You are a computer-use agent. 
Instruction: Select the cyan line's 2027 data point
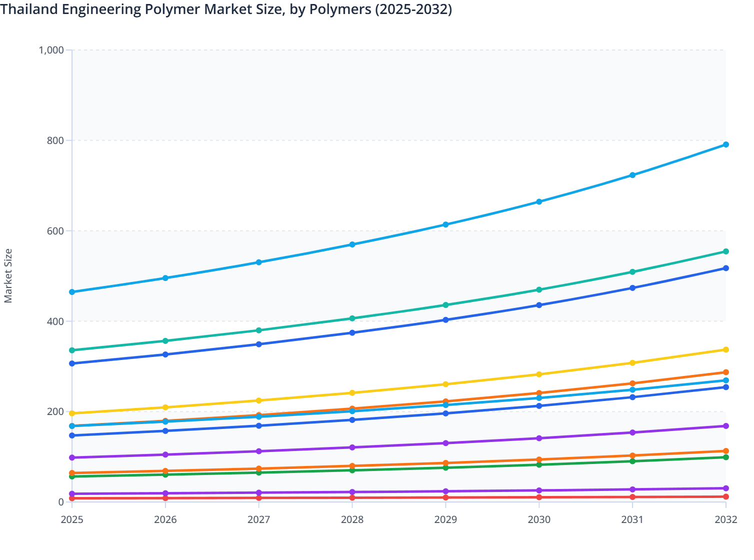pos(258,416)
